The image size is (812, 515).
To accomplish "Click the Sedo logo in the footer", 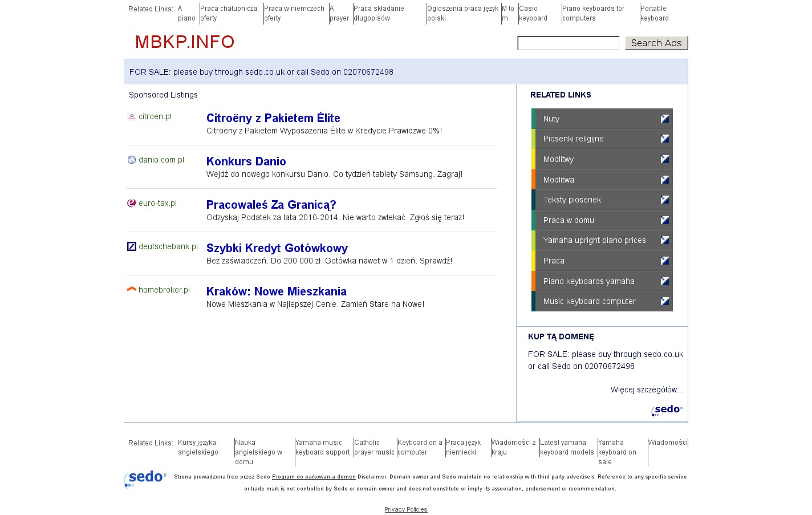I will pyautogui.click(x=145, y=478).
